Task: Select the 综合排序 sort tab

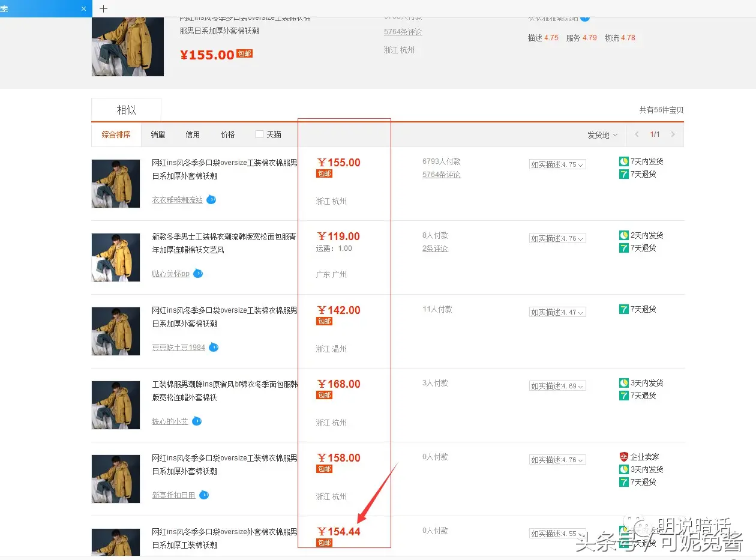Action: [x=116, y=134]
